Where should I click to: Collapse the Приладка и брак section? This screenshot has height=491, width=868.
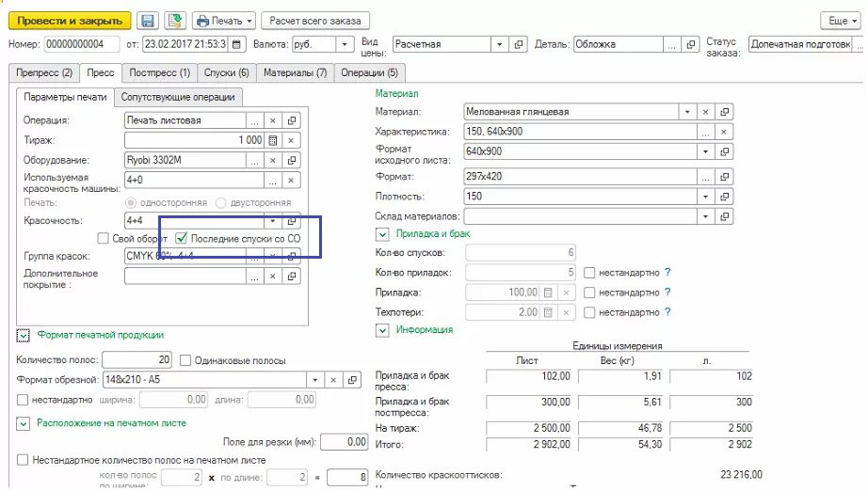click(x=382, y=234)
